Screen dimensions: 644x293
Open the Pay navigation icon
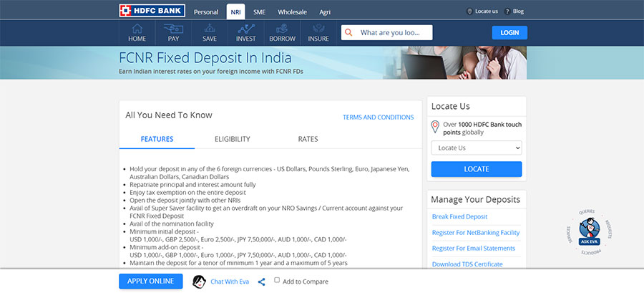pos(173,33)
